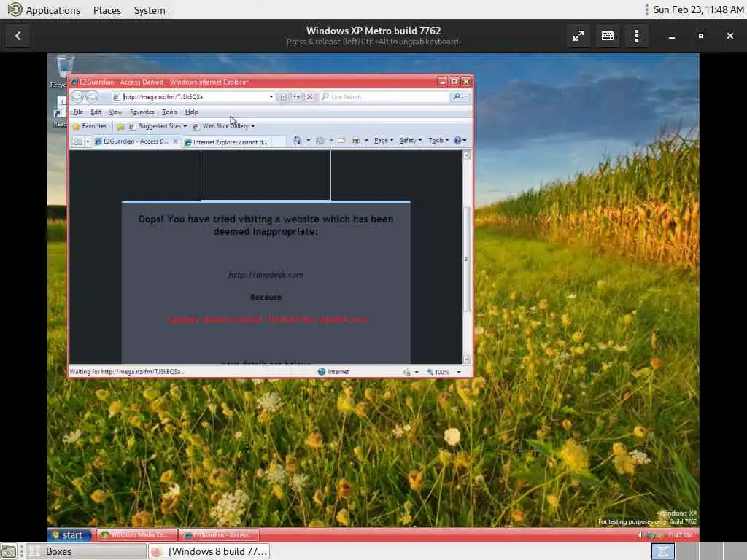Open the File menu
Viewport: 747px width, 560px height.
click(x=78, y=112)
